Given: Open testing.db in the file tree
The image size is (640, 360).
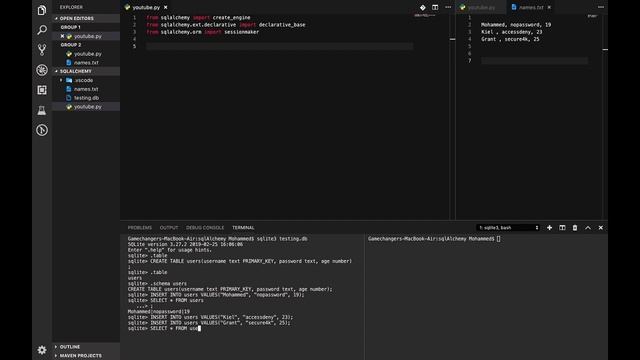Looking at the screenshot, I should tap(86, 98).
